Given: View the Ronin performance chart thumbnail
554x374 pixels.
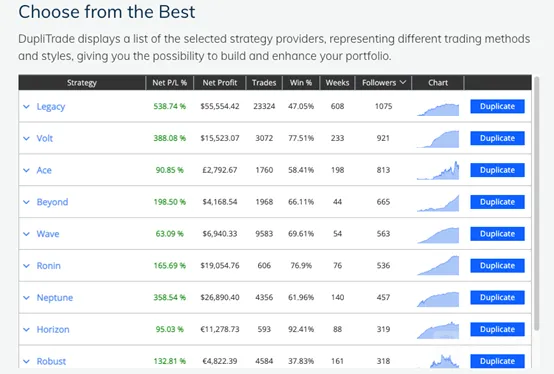Looking at the screenshot, I should (438, 266).
